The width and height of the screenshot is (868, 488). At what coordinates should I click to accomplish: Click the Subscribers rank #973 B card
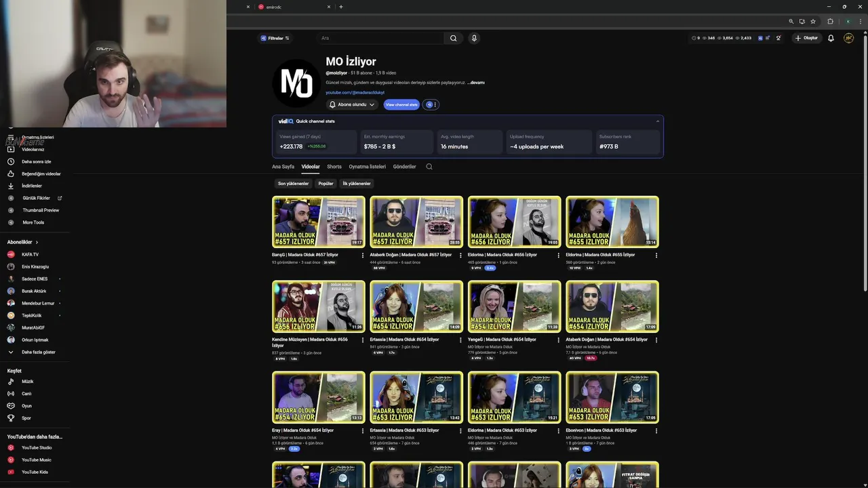628,142
